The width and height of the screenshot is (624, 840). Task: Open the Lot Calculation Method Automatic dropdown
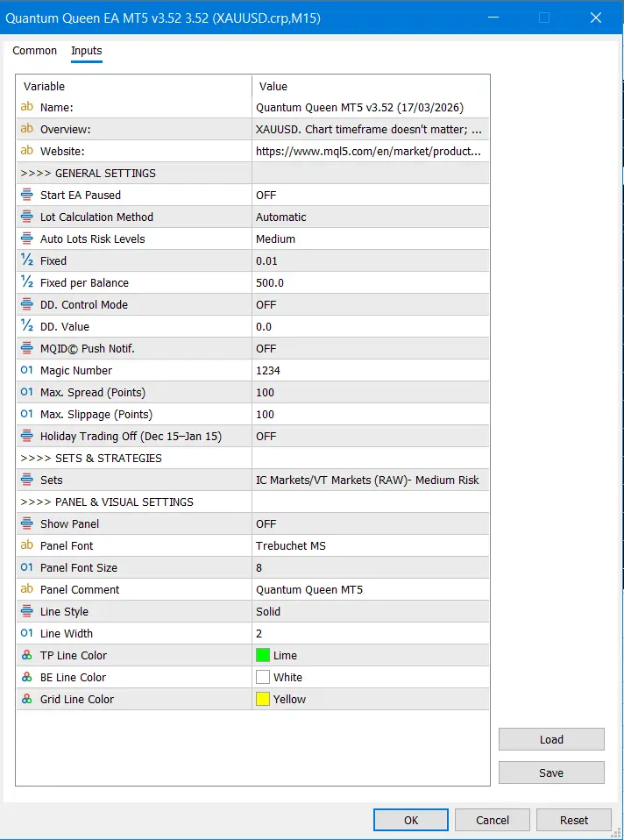pyautogui.click(x=371, y=217)
